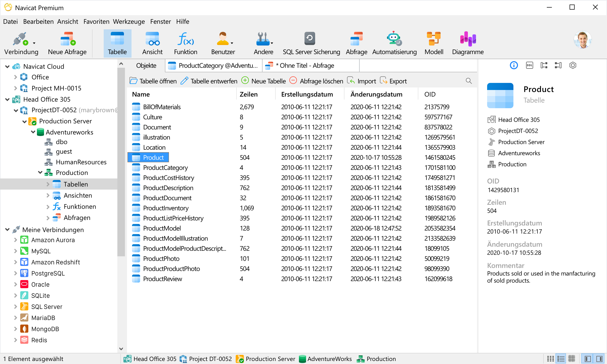Click the Export button
The width and height of the screenshot is (607, 364).
(x=393, y=81)
